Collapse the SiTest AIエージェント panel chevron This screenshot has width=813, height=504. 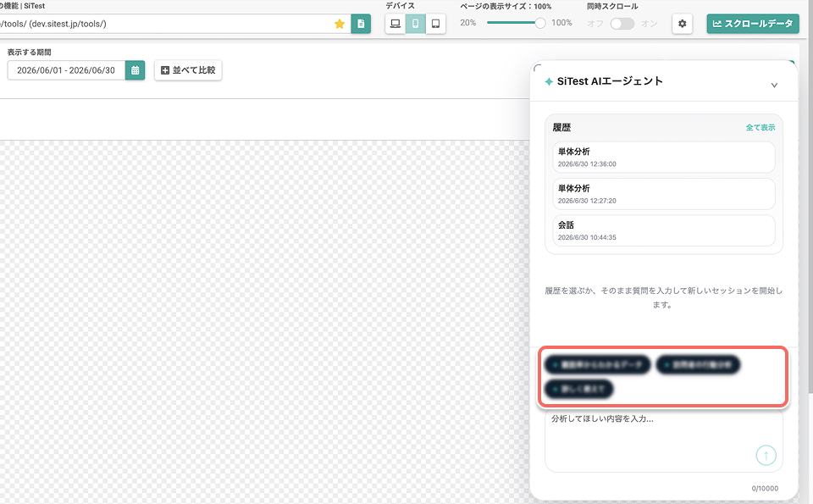774,85
